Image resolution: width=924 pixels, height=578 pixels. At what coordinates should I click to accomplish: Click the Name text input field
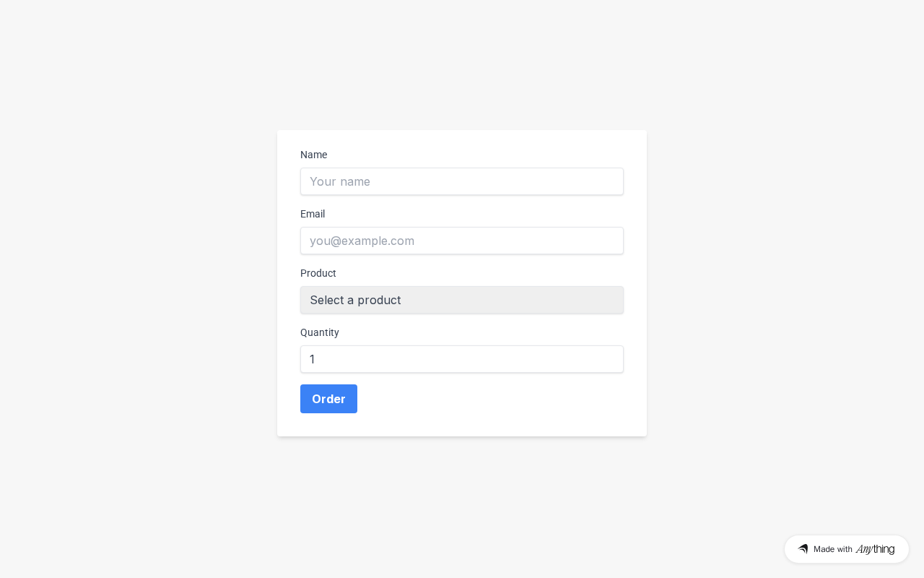(462, 181)
